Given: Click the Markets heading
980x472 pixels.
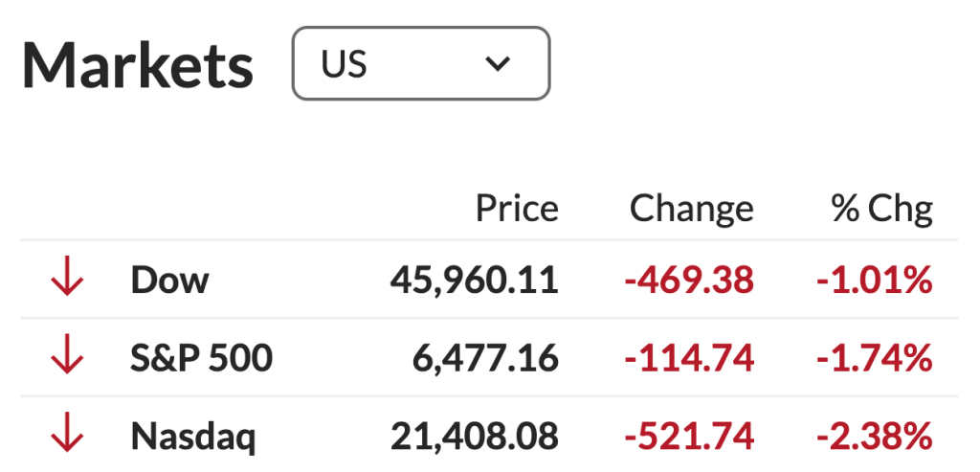Looking at the screenshot, I should point(138,65).
